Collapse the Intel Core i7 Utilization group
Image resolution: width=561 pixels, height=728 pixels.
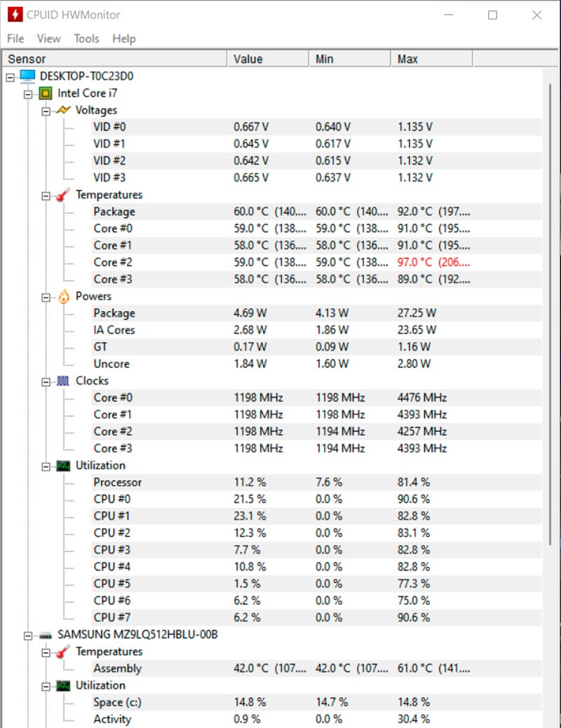(x=46, y=467)
